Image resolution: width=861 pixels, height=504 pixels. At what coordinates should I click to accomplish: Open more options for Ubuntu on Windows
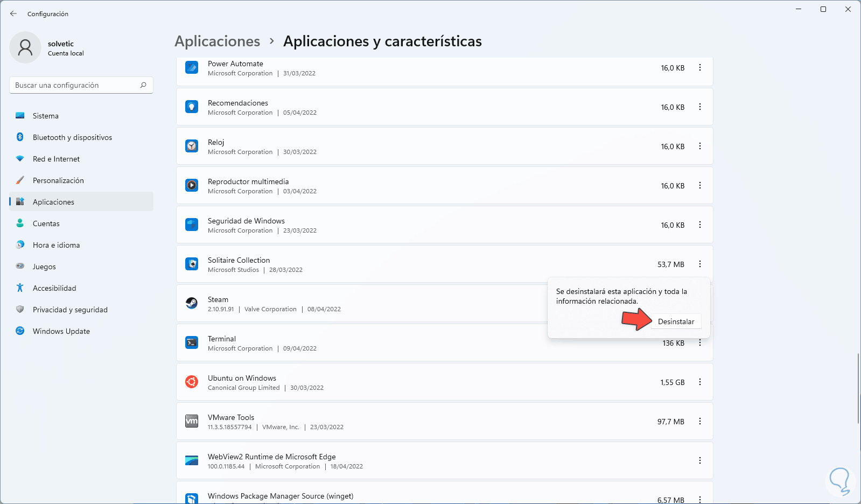tap(700, 382)
